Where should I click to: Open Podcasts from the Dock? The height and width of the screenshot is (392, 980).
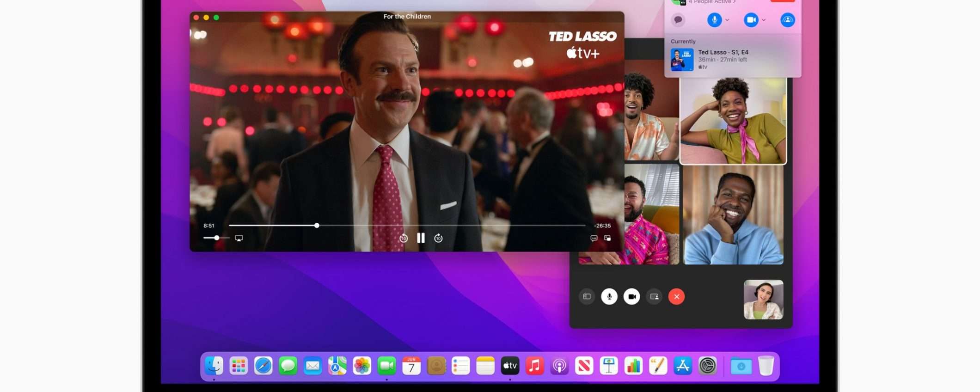point(559,366)
